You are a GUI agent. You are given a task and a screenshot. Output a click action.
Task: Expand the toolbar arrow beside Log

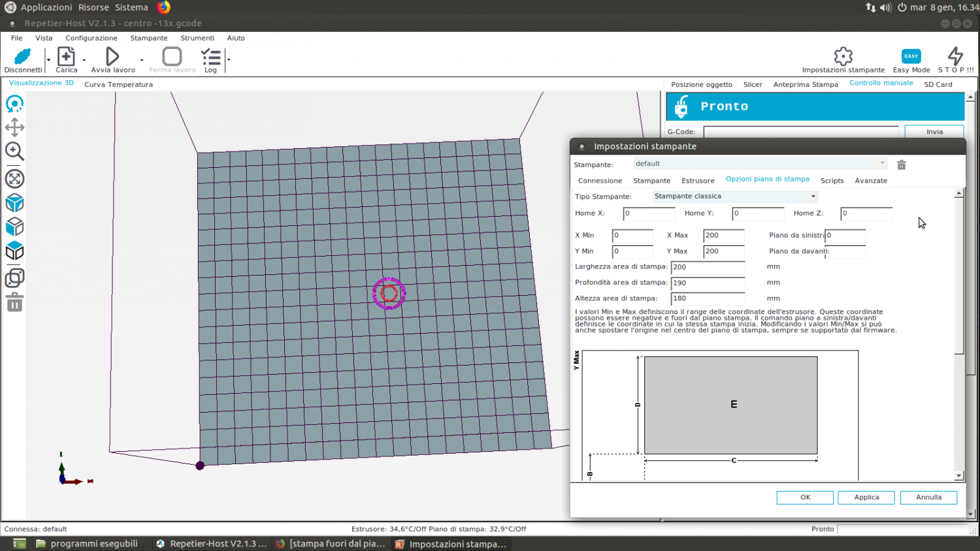tap(229, 60)
